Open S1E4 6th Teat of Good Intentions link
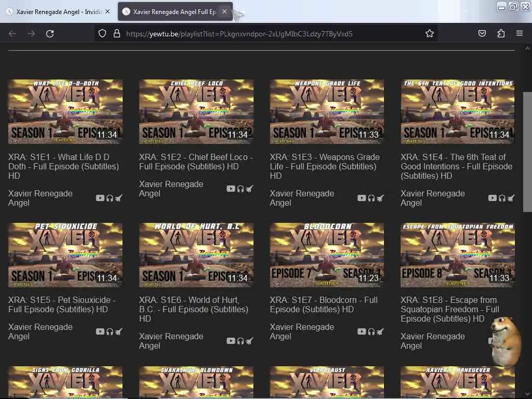The height and width of the screenshot is (399, 532). 457,166
